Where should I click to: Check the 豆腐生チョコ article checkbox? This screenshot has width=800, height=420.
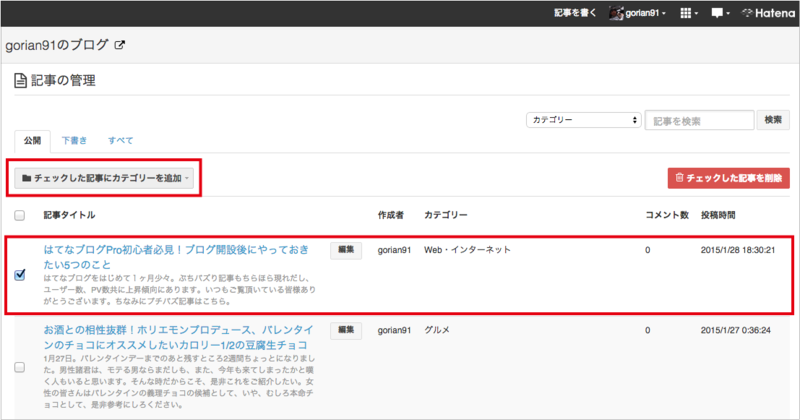tap(19, 367)
